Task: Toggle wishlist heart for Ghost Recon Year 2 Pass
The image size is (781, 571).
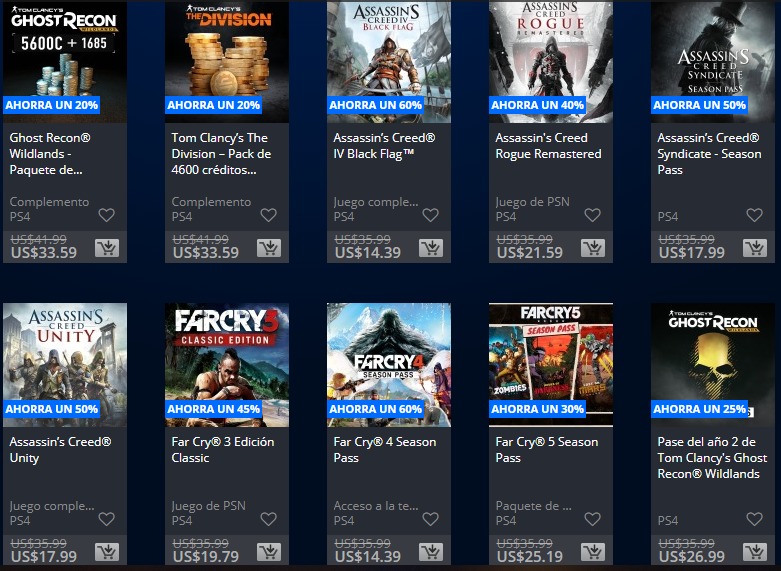Action: click(755, 519)
